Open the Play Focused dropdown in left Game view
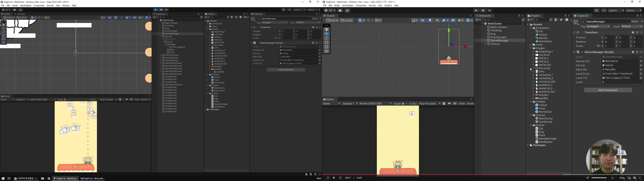 tap(109, 100)
